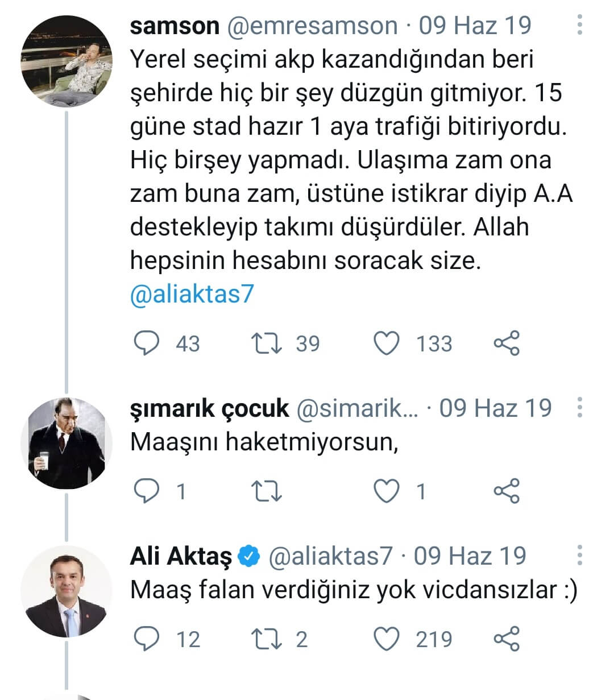The image size is (614, 700).
Task: View samson's profile picture
Action: (67, 61)
